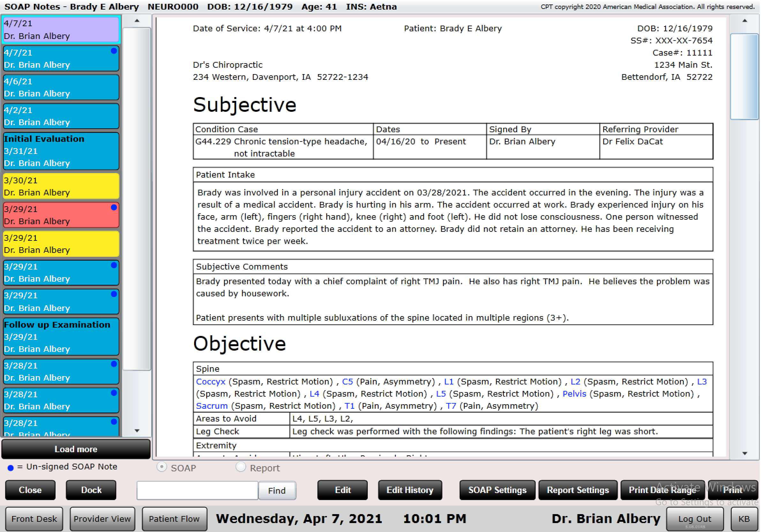Image resolution: width=761 pixels, height=532 pixels.
Task: Click the blue unsigned dot on the second 4/7/21 note
Action: coord(114,51)
